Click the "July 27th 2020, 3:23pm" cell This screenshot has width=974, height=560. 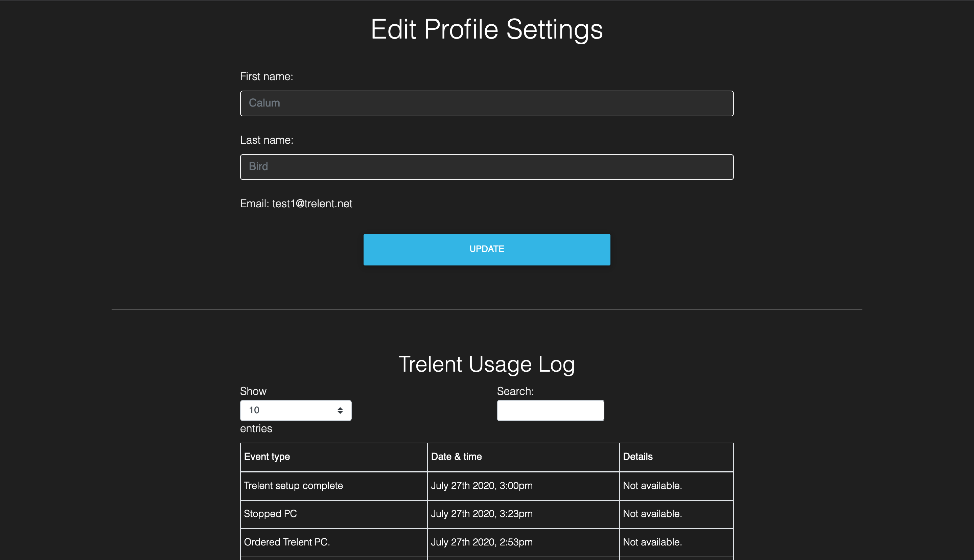tap(523, 514)
